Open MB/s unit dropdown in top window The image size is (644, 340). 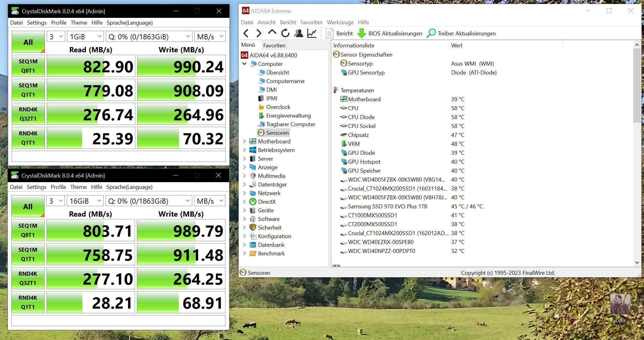210,37
